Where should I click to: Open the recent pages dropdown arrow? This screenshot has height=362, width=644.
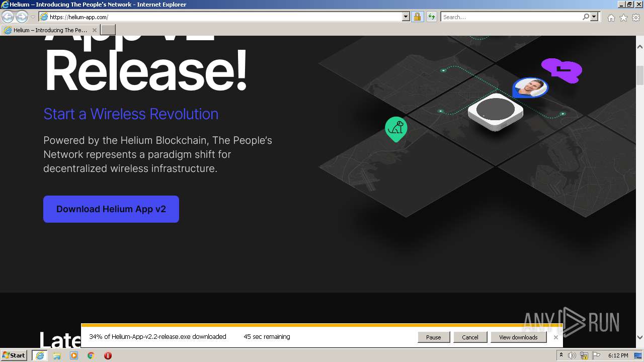[x=33, y=17]
